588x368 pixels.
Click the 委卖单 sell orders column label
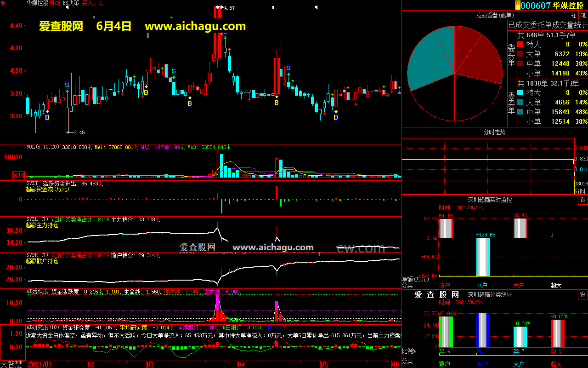tap(511, 102)
